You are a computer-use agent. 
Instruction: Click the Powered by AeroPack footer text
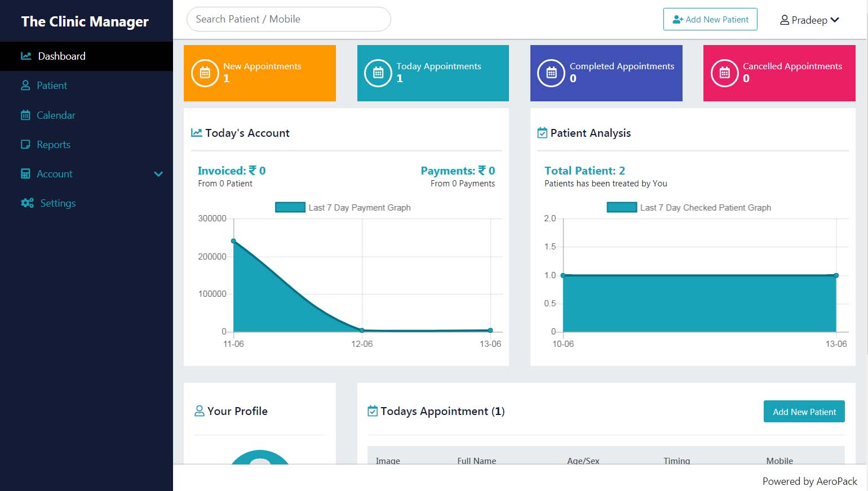tap(810, 481)
